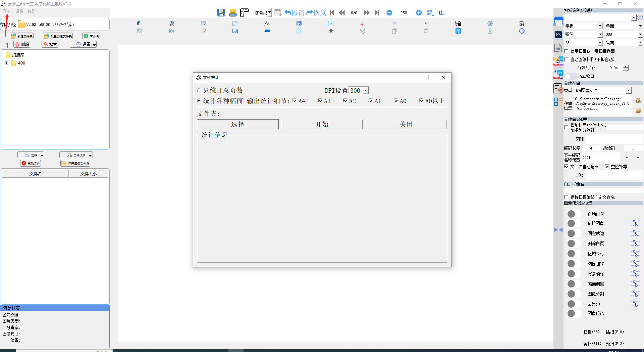Screen dimensions: 644x352
Task: Uncheck the A4 checkbox in statistics dialog
Action: tap(294, 101)
